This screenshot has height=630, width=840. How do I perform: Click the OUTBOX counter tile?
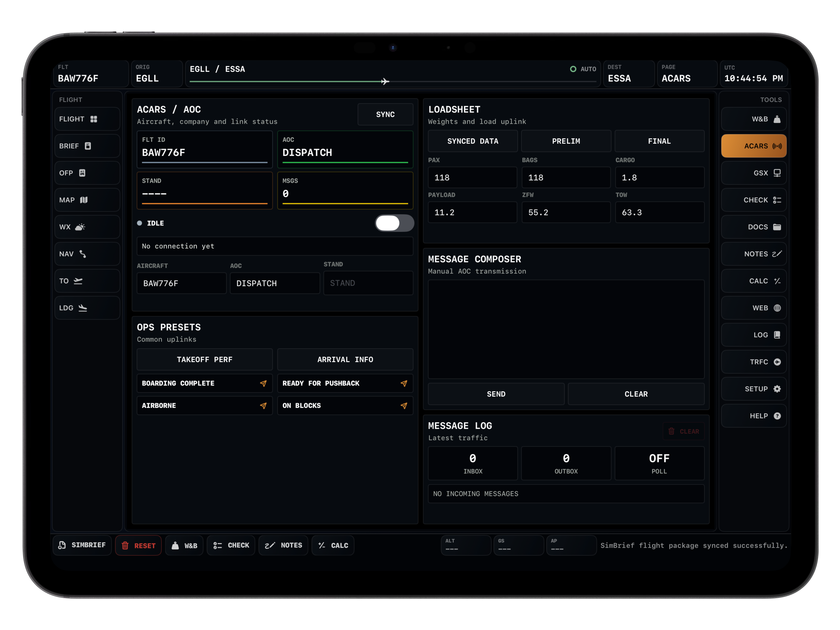(566, 463)
